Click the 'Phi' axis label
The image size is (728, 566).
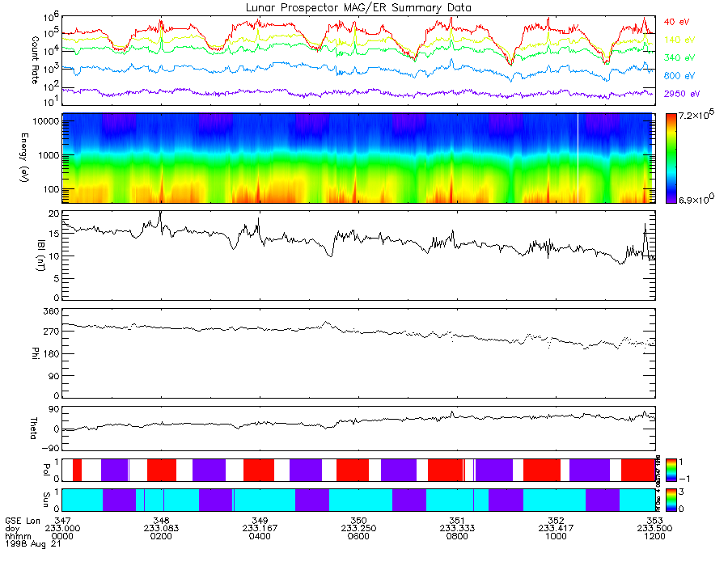(x=35, y=353)
